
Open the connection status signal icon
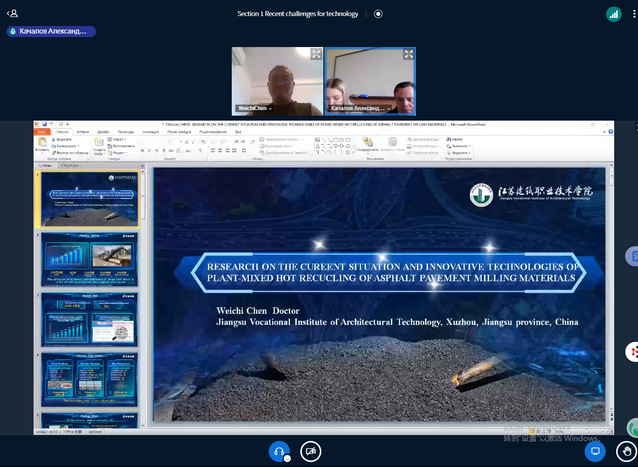coord(613,14)
